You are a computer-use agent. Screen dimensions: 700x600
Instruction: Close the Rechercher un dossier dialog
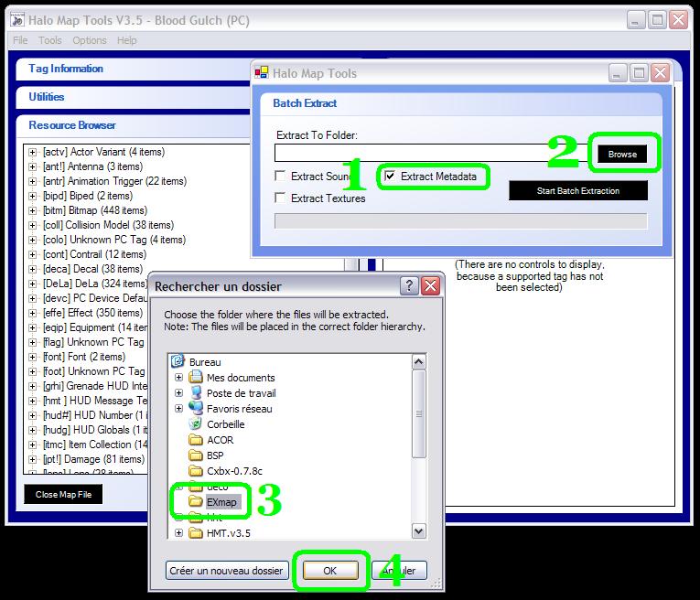point(431,285)
